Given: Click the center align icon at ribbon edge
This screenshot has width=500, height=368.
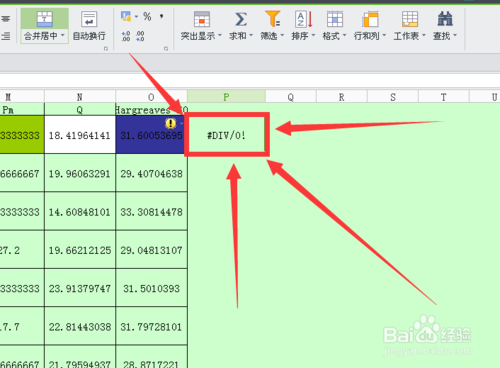Looking at the screenshot, I should (x=5, y=19).
